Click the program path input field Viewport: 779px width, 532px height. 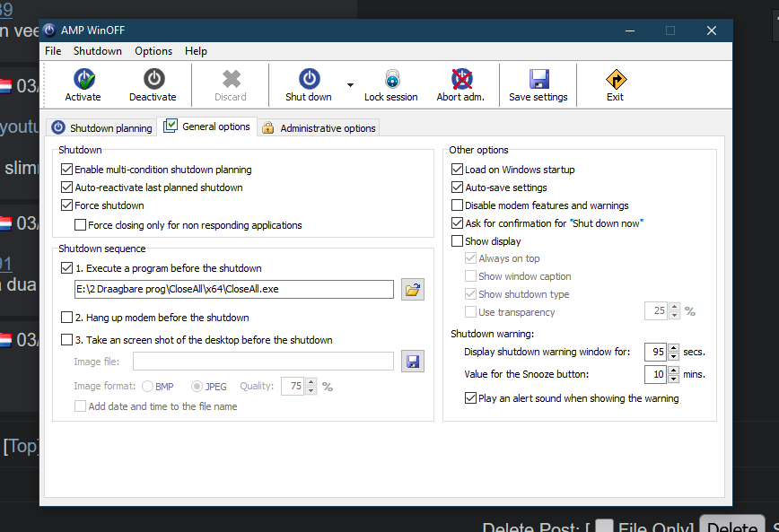click(234, 289)
